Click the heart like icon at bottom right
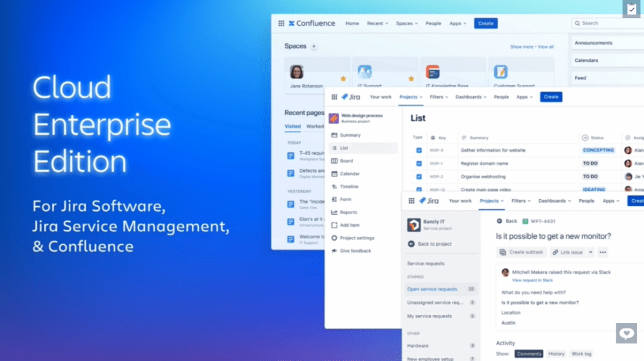 pyautogui.click(x=626, y=333)
